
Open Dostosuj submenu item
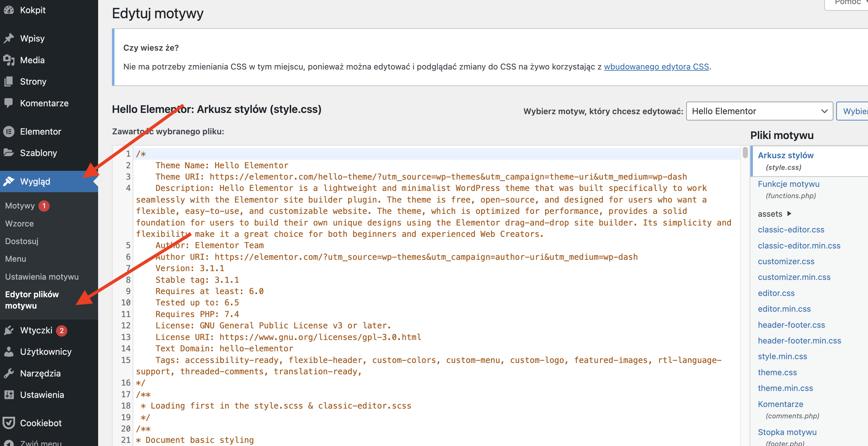pyautogui.click(x=22, y=241)
